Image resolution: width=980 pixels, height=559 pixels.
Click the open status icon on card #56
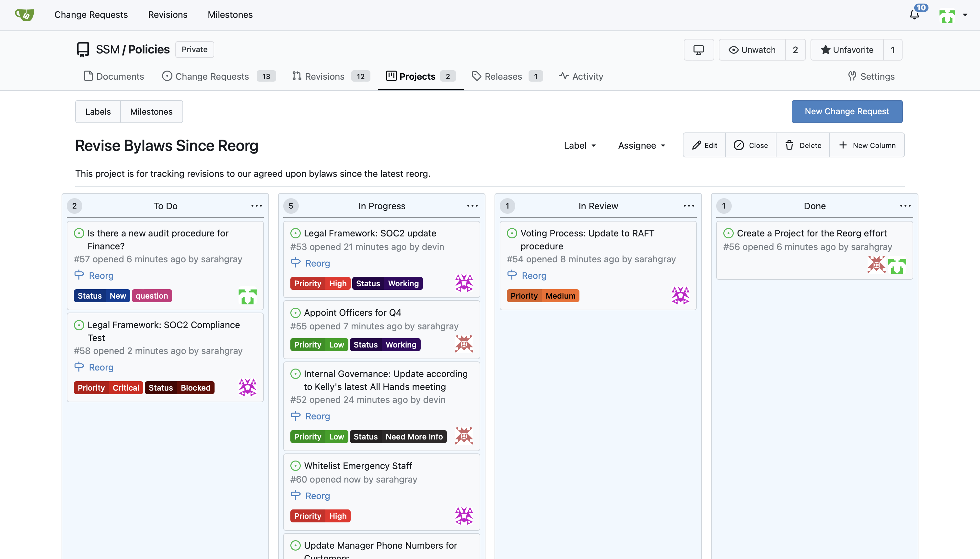pyautogui.click(x=729, y=233)
